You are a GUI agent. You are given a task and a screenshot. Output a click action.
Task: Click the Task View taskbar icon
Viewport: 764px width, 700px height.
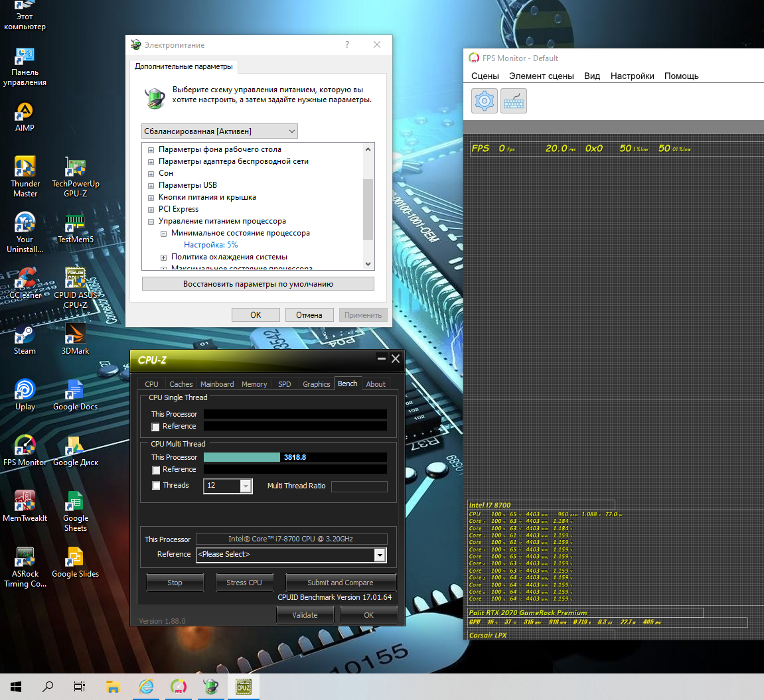tap(80, 687)
